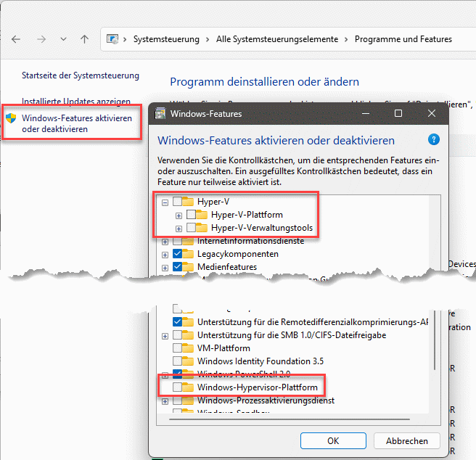476x460 pixels.
Task: Click the Programm deinstallieren oder ändern heading
Action: (264, 82)
